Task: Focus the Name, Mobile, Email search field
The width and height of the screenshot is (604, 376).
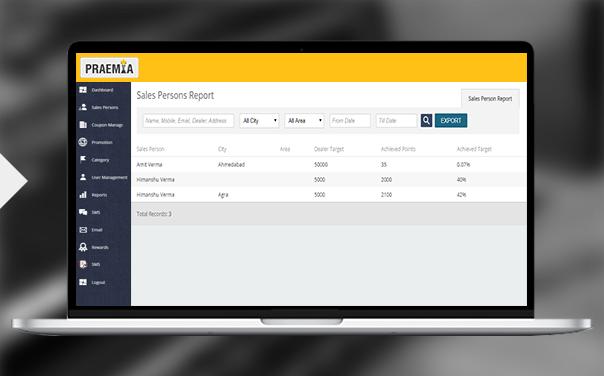Action: tap(188, 121)
